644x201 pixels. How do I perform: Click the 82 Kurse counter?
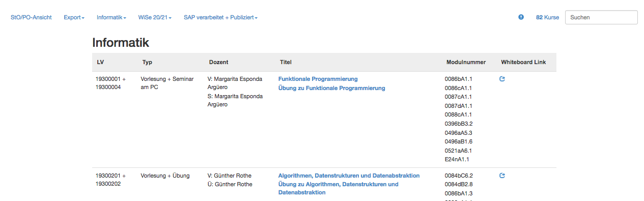tap(547, 17)
